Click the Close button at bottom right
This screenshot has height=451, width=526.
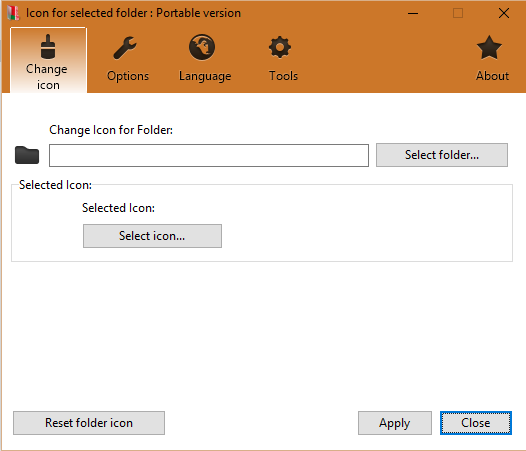(x=476, y=423)
